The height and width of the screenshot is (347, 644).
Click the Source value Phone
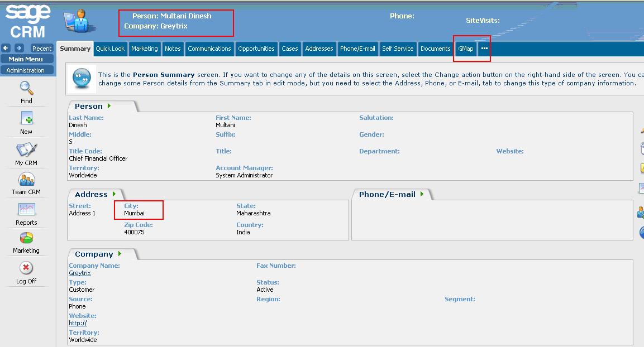pos(77,306)
